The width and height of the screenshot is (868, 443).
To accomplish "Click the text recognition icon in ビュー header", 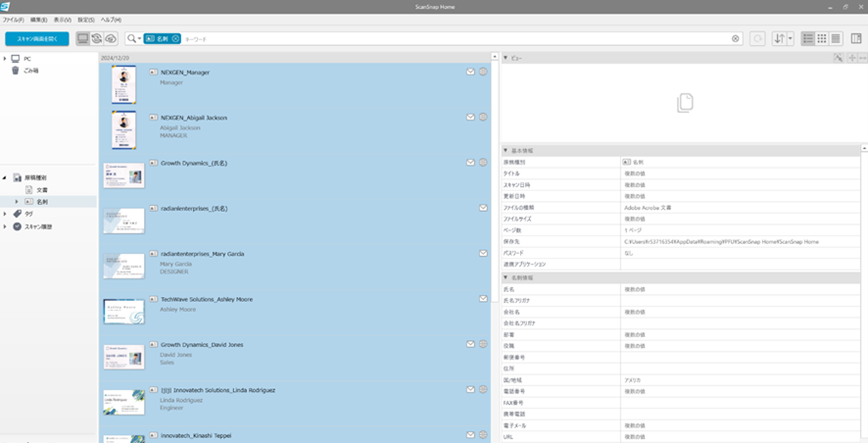I will pos(838,58).
